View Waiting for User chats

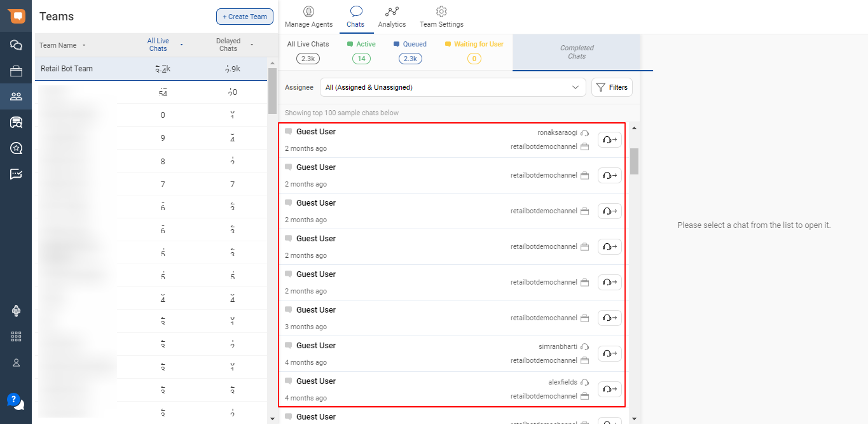point(474,52)
